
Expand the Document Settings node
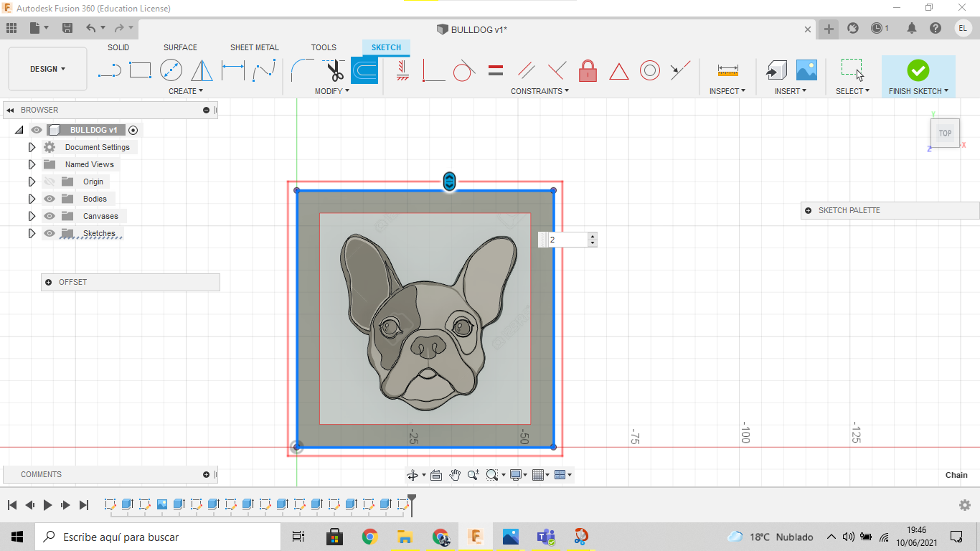(32, 147)
